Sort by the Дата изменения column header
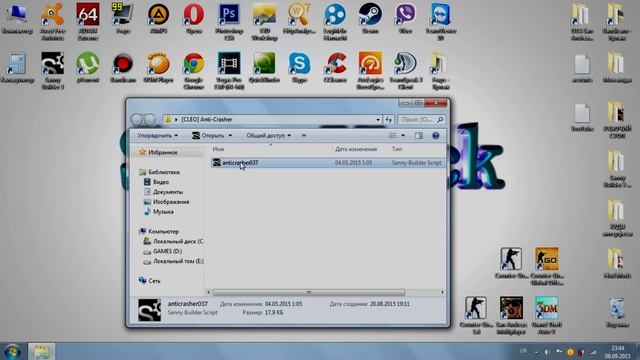 click(x=356, y=149)
